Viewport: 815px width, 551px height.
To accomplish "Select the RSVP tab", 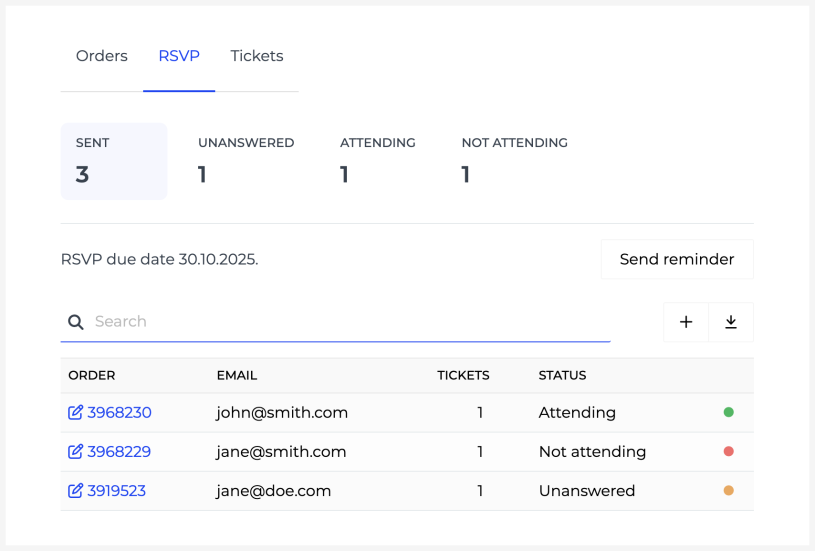I will (x=179, y=56).
